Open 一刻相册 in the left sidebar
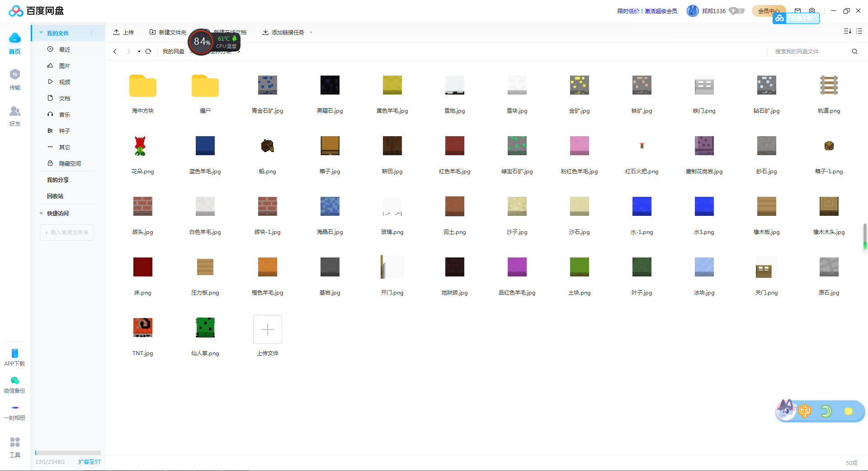This screenshot has width=868, height=471. (x=15, y=412)
